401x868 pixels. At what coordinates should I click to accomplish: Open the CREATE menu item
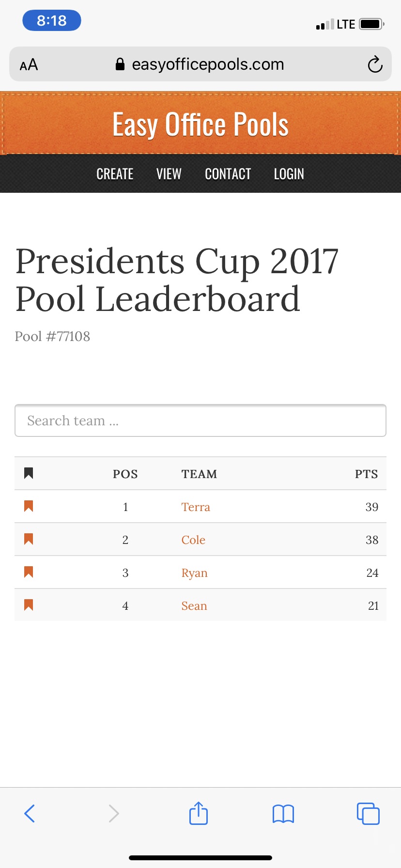tap(115, 173)
